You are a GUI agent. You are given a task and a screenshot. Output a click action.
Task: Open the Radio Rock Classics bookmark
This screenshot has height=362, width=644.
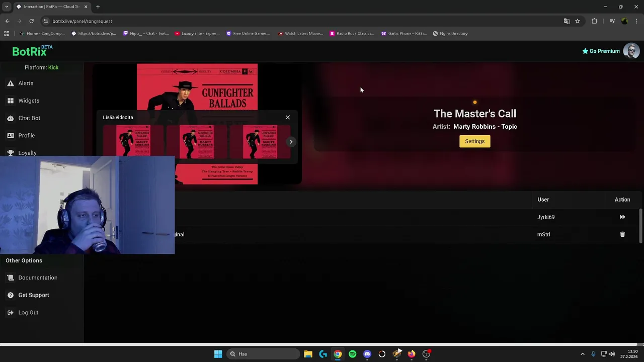click(x=352, y=34)
